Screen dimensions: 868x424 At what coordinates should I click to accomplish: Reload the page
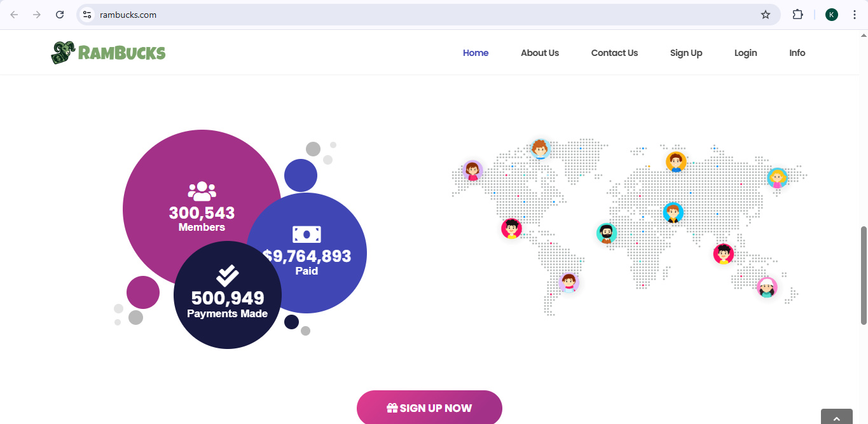coord(60,15)
